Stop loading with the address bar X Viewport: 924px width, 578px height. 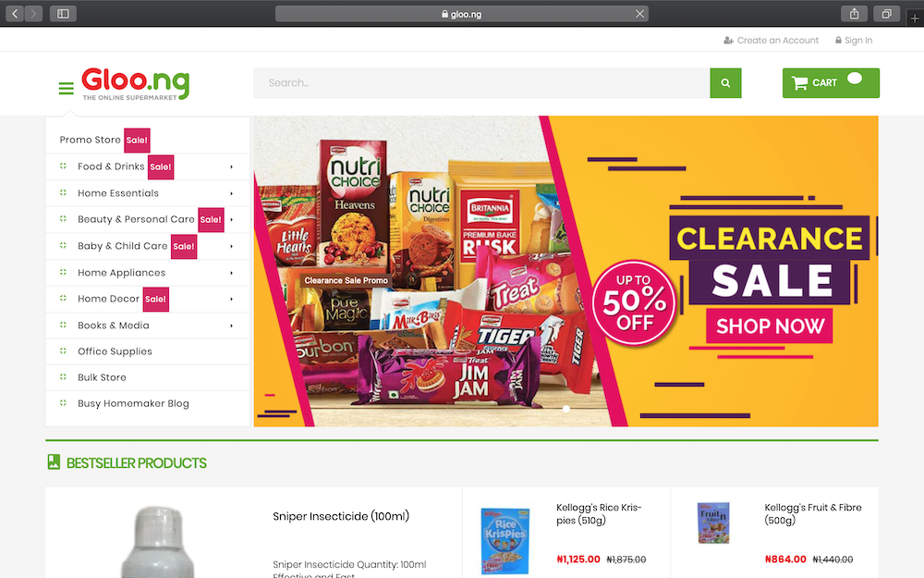639,14
